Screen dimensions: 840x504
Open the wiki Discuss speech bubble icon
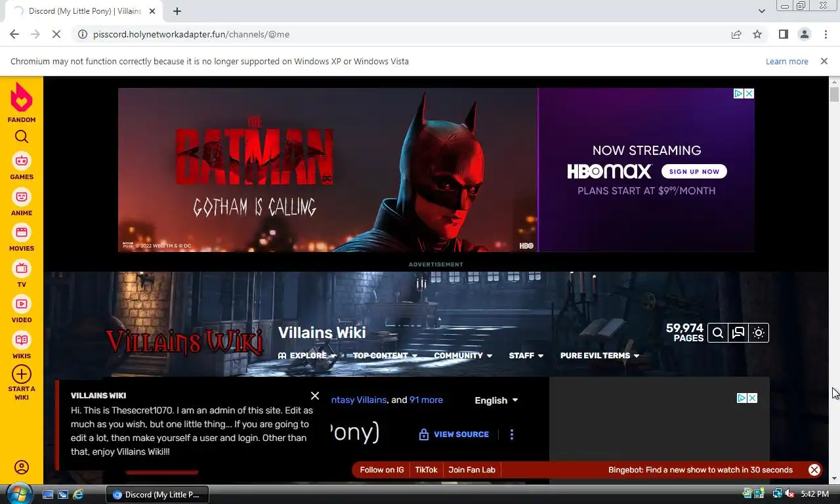738,333
